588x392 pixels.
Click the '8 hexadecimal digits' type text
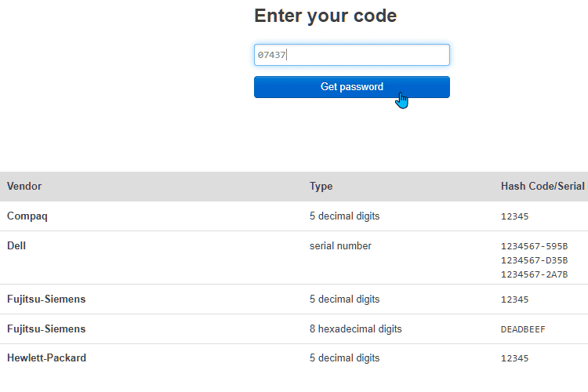pyautogui.click(x=355, y=329)
